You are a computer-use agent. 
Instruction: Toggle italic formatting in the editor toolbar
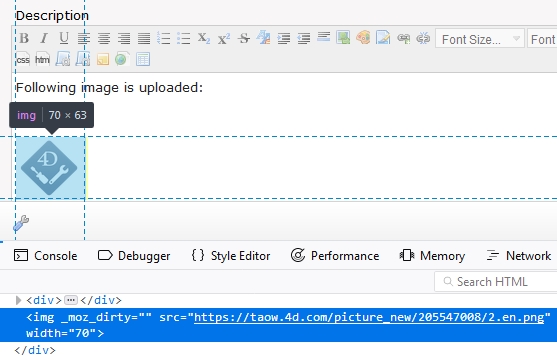coord(44,38)
